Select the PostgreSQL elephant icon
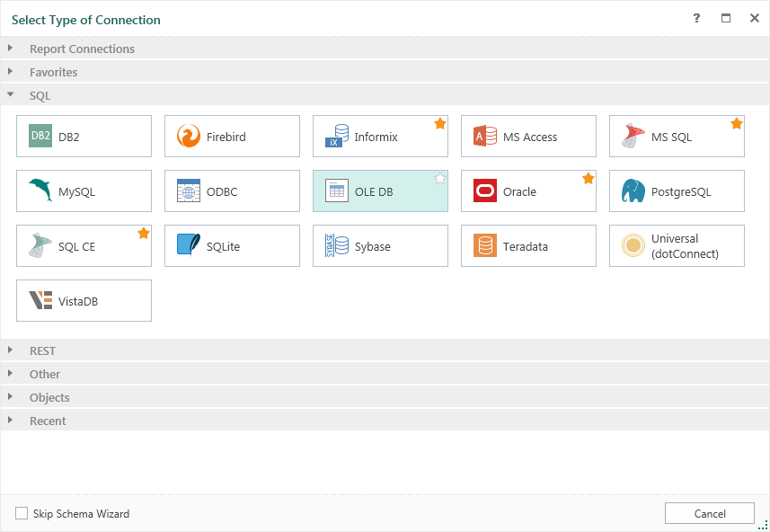 pos(633,191)
